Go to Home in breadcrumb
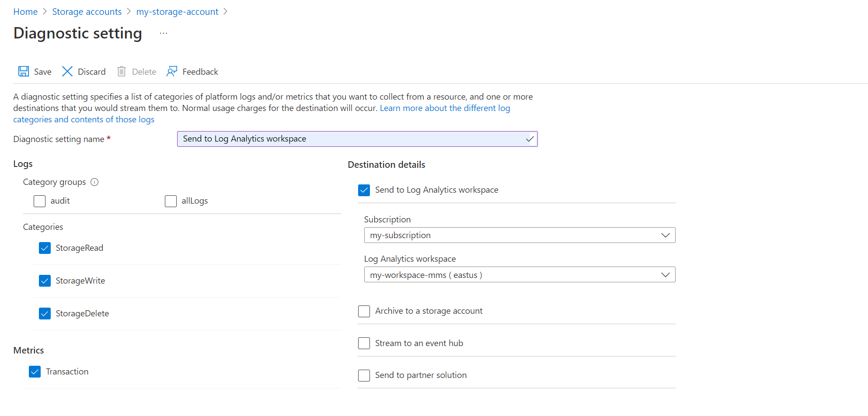Viewport: 868px width, 416px height. tap(25, 12)
